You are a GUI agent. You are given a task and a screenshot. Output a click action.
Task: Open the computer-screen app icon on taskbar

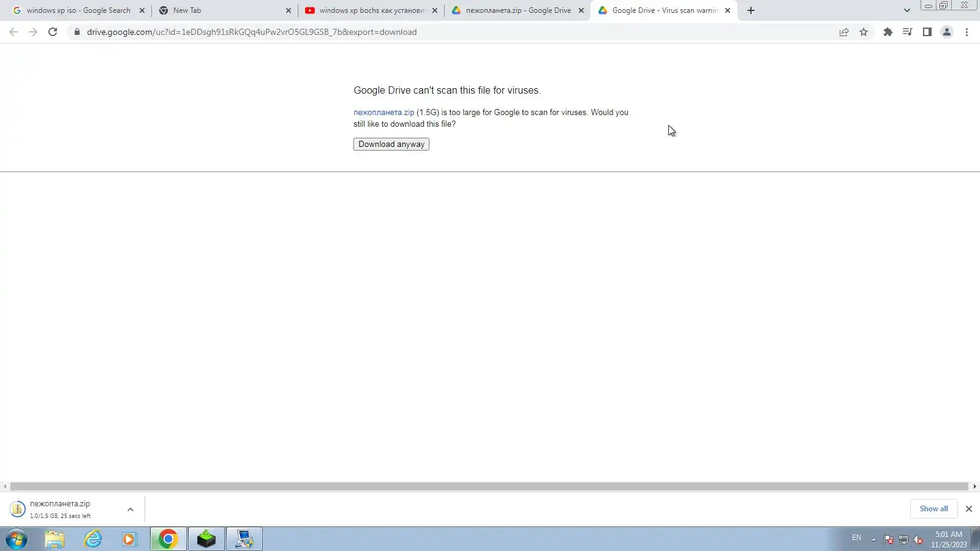point(244,539)
